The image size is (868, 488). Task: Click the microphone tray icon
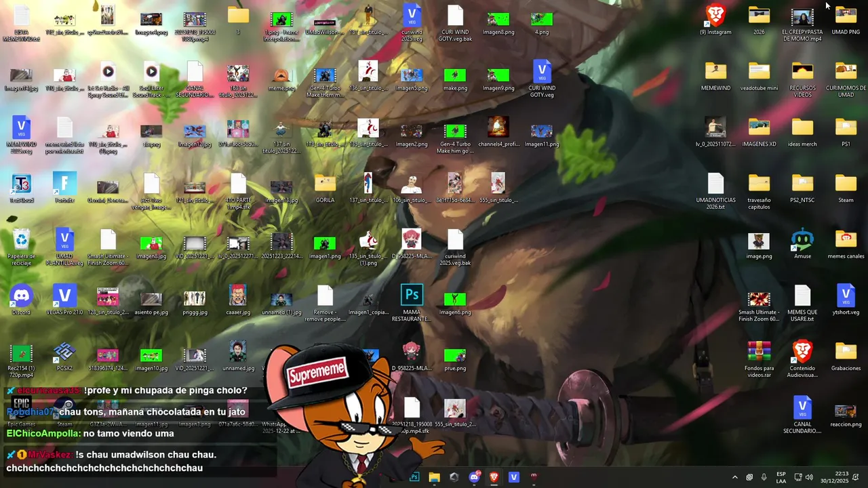[764, 477]
